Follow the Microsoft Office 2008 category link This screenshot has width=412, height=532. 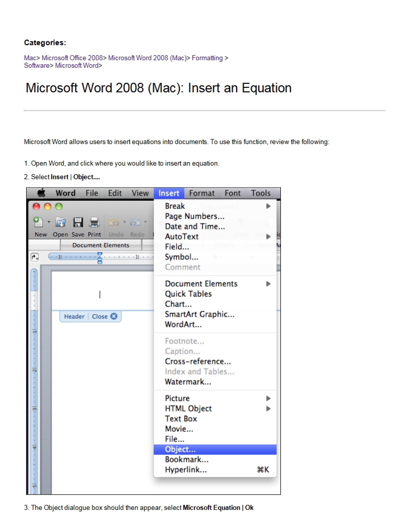(x=72, y=58)
